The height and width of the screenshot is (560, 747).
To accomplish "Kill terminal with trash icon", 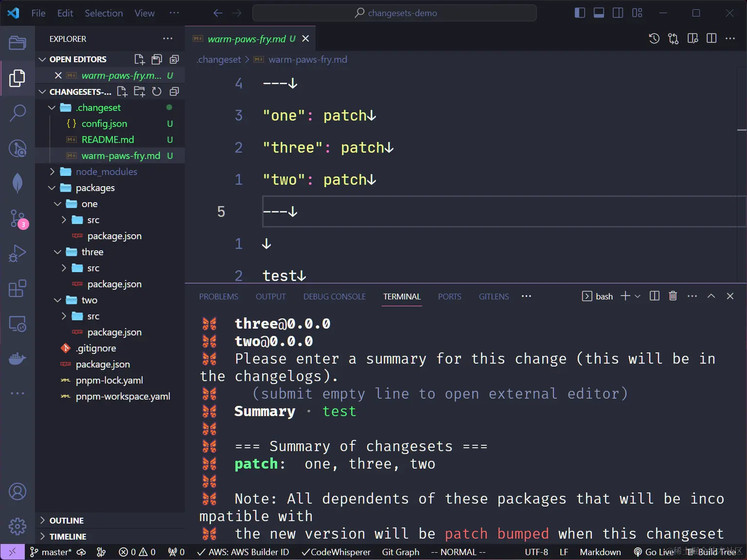I will tap(673, 296).
